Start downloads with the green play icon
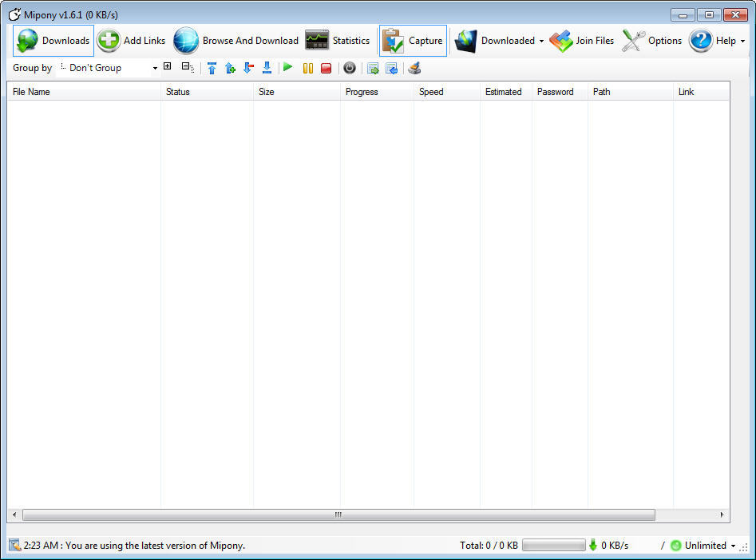The height and width of the screenshot is (560, 756). [288, 68]
